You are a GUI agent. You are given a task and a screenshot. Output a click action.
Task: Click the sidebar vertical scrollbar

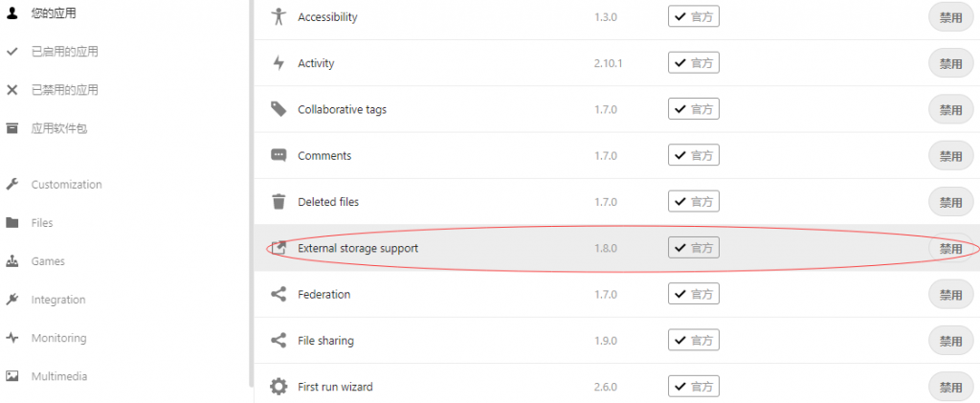[251, 191]
